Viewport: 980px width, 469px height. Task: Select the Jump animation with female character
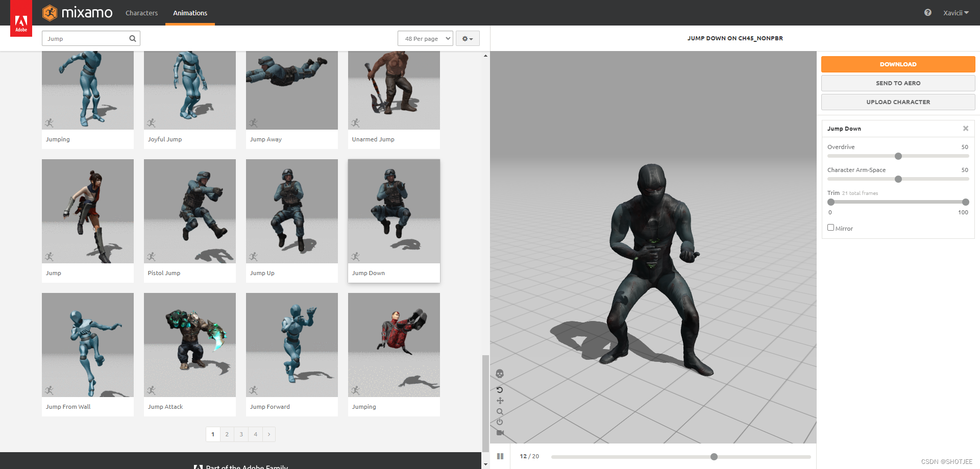pyautogui.click(x=88, y=211)
